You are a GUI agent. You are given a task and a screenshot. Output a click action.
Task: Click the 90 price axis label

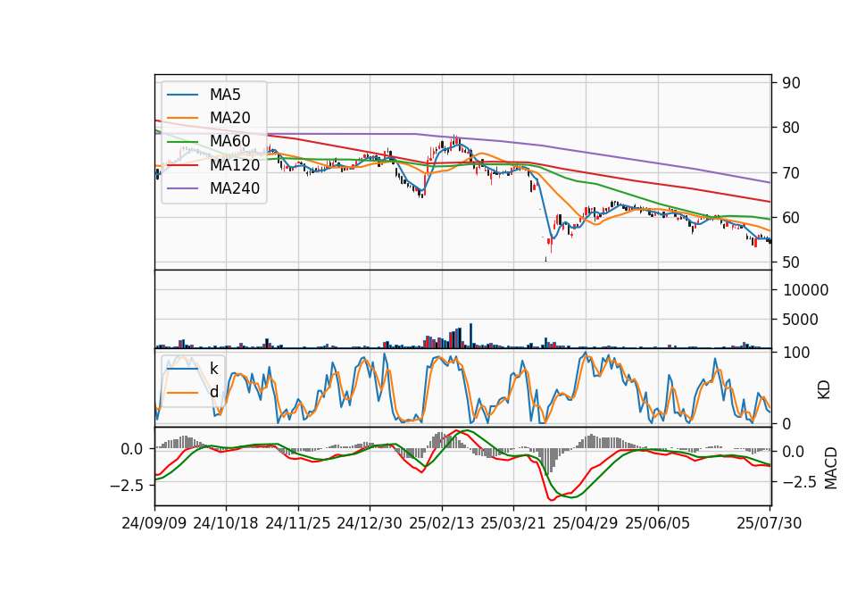click(x=791, y=83)
